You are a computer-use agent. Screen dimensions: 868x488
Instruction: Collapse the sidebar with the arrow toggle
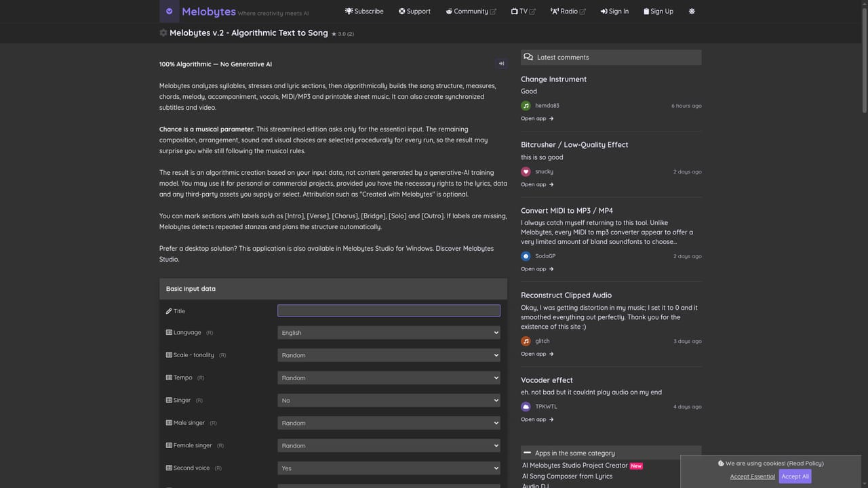tap(501, 64)
